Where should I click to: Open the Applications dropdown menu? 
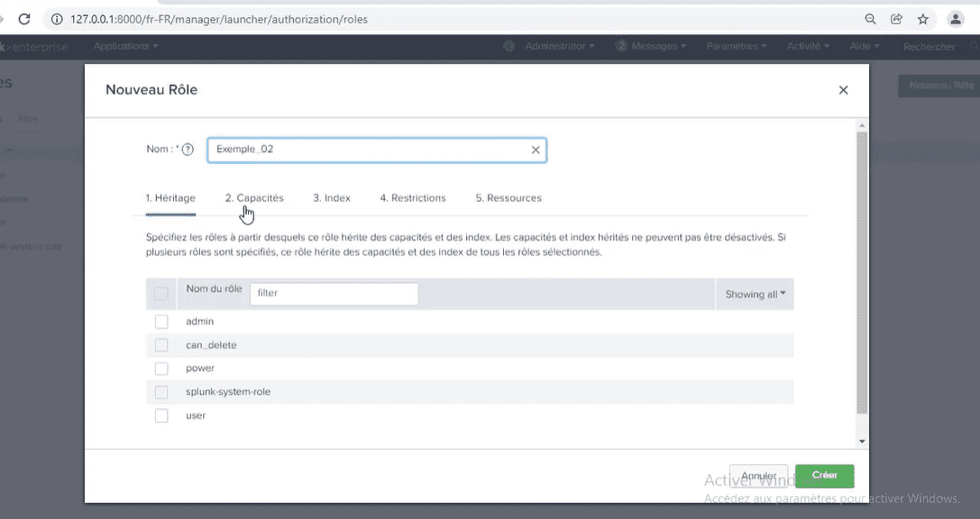(x=125, y=46)
